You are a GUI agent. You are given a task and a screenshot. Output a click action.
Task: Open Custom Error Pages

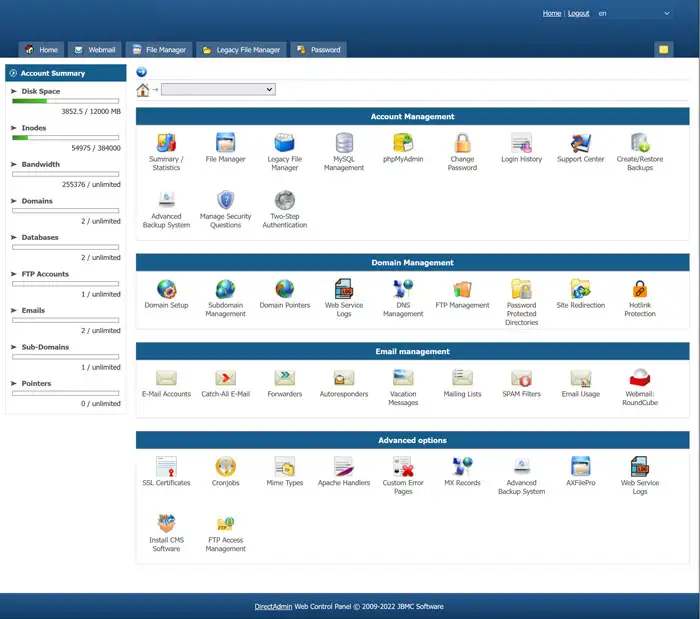point(403,475)
